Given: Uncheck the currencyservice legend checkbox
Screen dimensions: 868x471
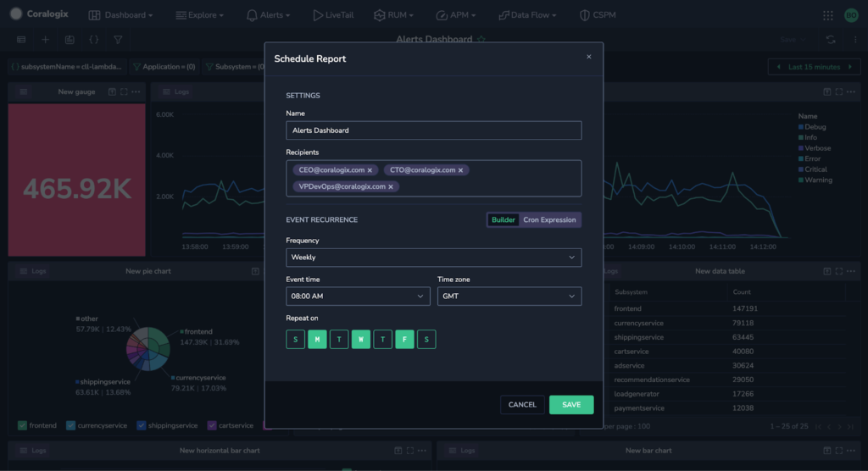Looking at the screenshot, I should coord(70,425).
